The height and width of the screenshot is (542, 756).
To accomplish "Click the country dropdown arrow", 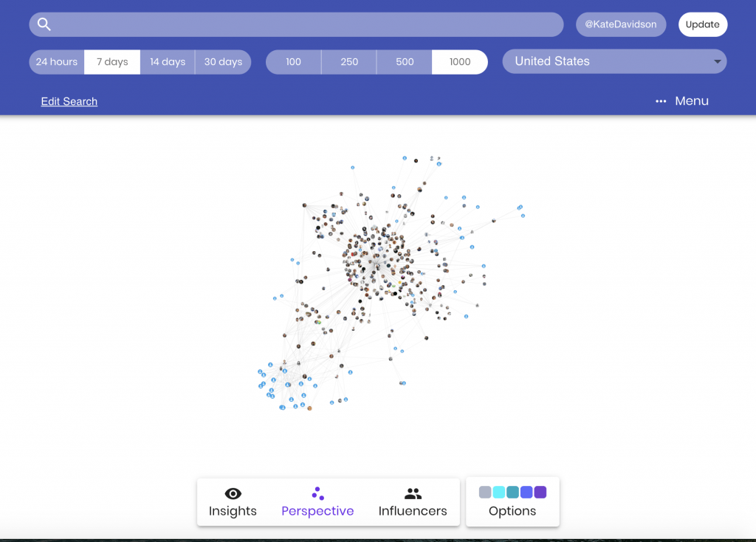I will (717, 62).
